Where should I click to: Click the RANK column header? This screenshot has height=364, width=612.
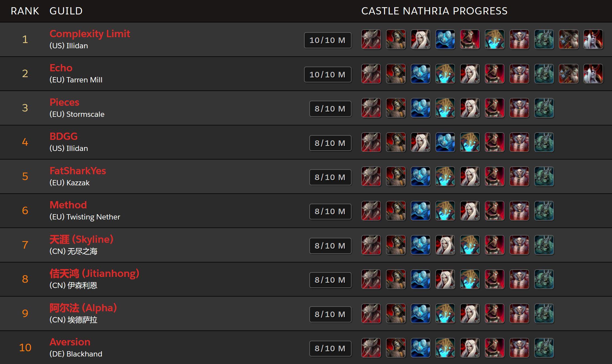click(25, 11)
